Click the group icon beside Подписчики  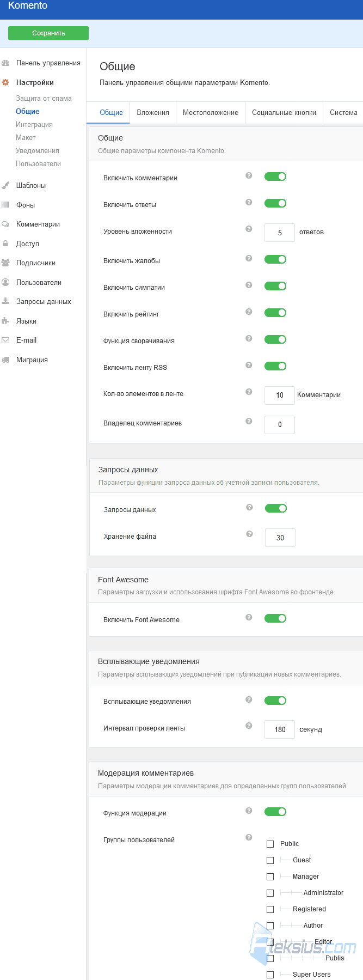click(x=5, y=263)
